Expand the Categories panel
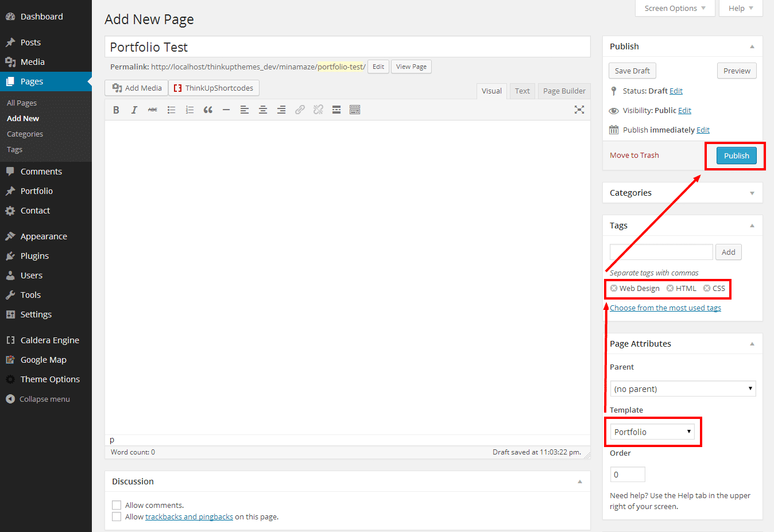This screenshot has height=532, width=774. click(x=752, y=193)
